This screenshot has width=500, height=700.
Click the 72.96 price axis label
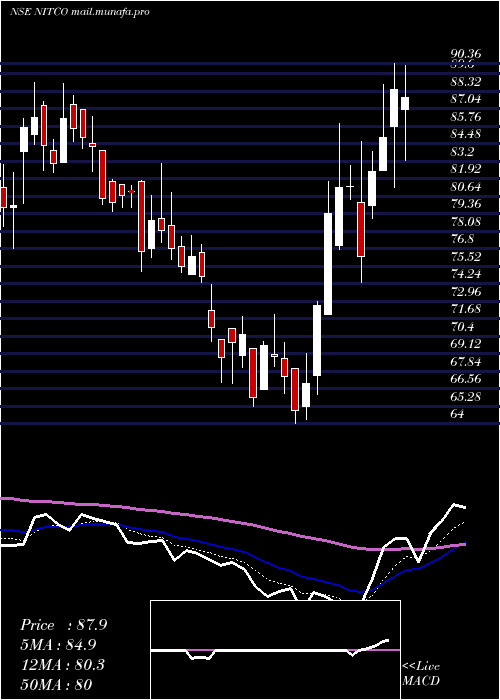point(466,292)
